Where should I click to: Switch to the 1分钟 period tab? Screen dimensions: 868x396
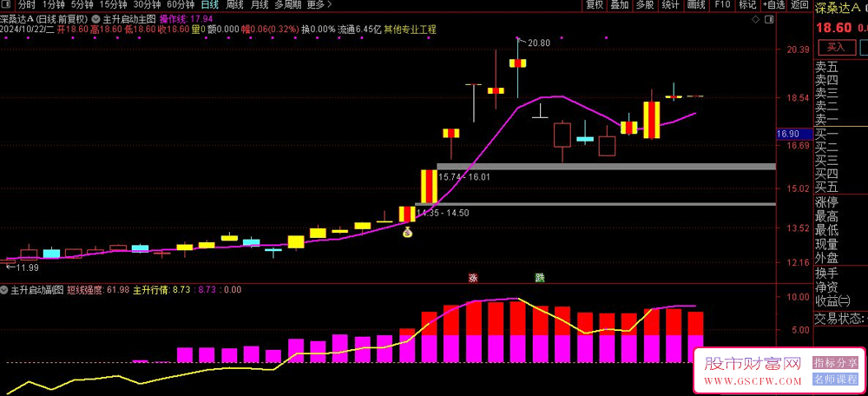(x=53, y=5)
